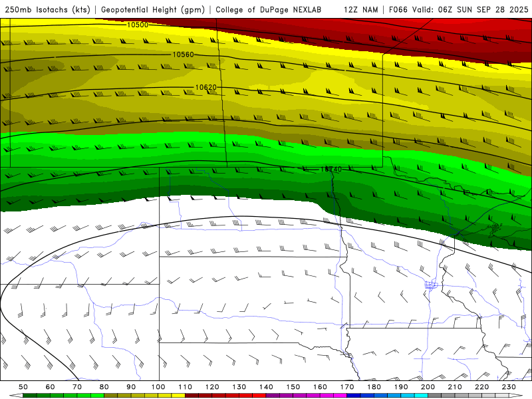
Task: Pick the bright green legend swatch below 80
Action: 97,396
